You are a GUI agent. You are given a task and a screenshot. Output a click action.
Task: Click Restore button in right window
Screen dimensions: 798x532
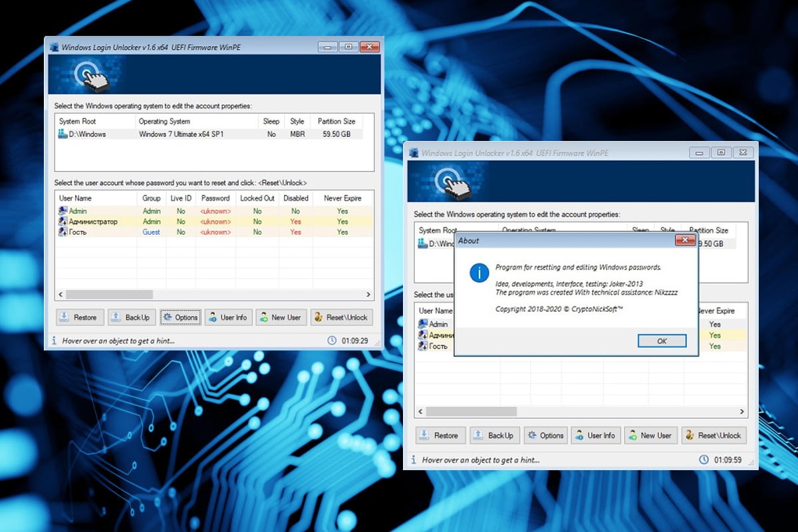click(440, 436)
